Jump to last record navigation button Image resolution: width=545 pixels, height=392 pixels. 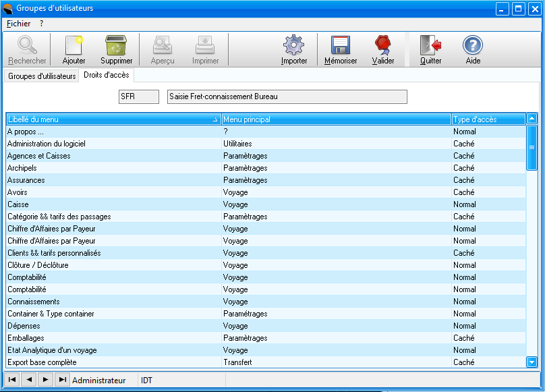(x=62, y=380)
